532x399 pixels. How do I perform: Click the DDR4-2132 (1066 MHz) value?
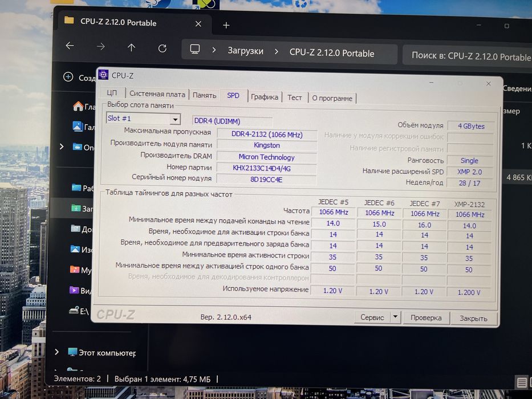(x=267, y=135)
